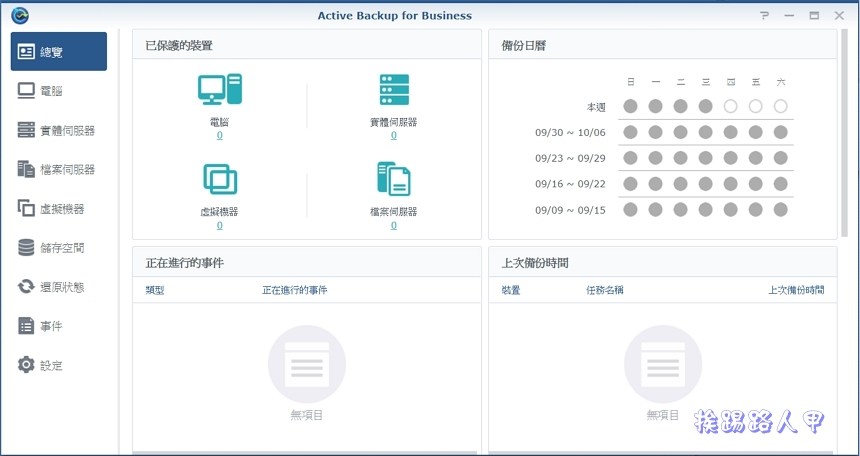The width and height of the screenshot is (860, 456).
Task: Click the 上次備份時間 column header
Action: pos(796,290)
